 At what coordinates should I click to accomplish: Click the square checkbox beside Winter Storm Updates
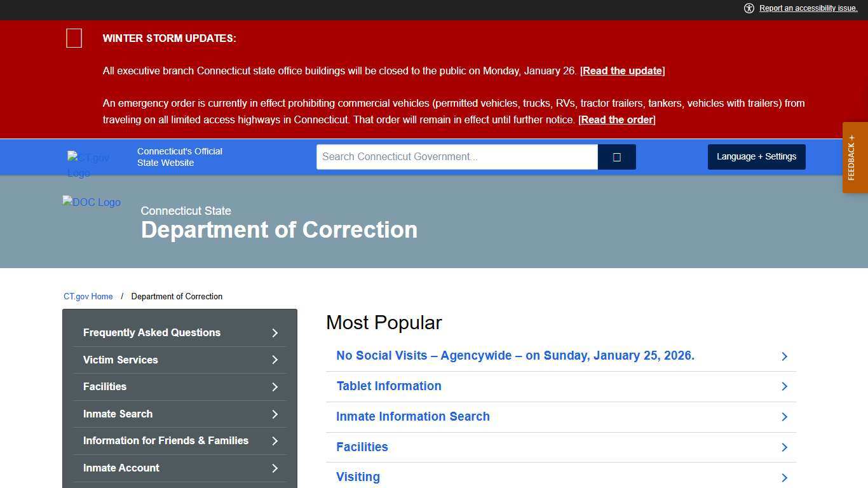(x=74, y=38)
